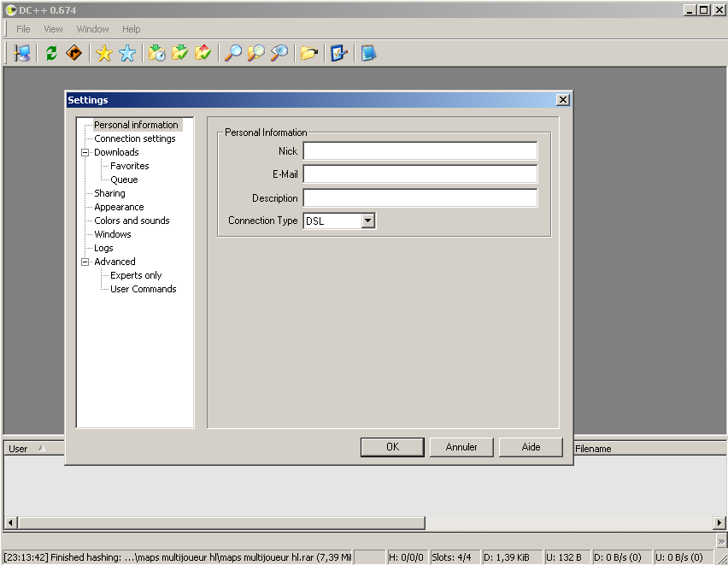Select Personal information in settings tree
This screenshot has width=728, height=565.
pos(136,125)
